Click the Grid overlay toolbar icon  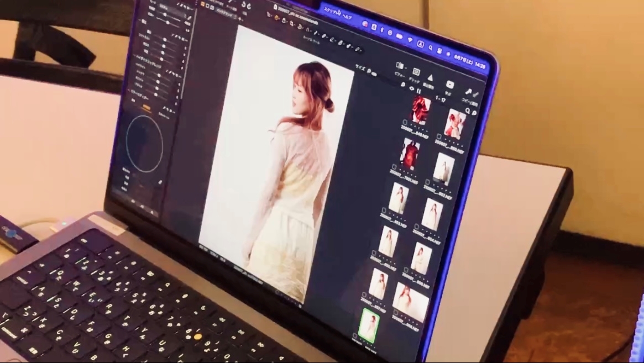416,72
